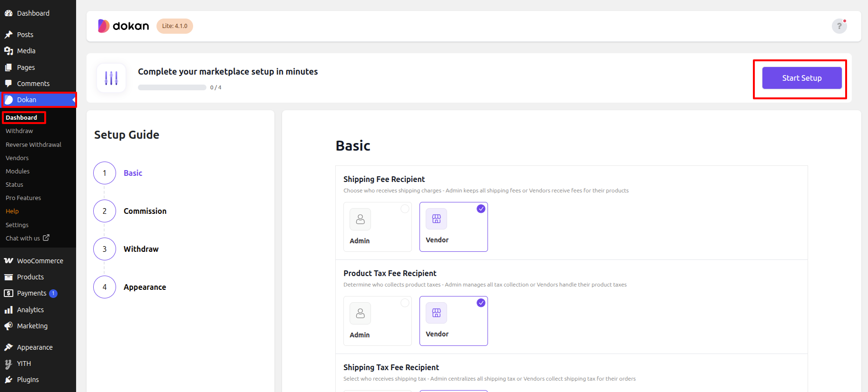
Task: Click the WooCommerce icon in sidebar
Action: click(9, 261)
